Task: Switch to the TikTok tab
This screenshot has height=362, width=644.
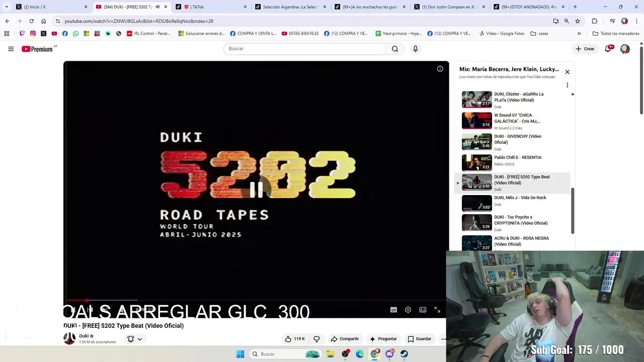Action: [211, 7]
